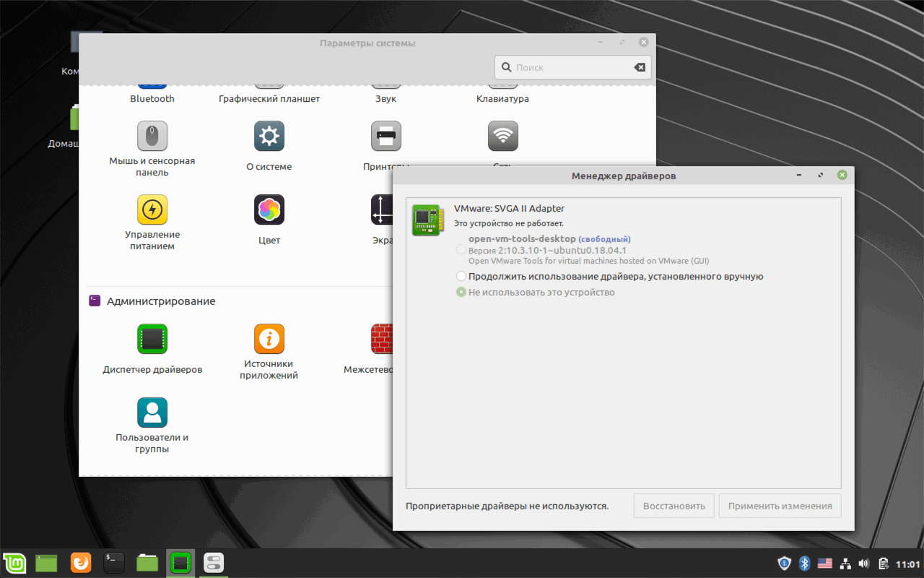Screen dimensions: 924x578
Task: Open Управление питанием settings
Action: [x=152, y=210]
